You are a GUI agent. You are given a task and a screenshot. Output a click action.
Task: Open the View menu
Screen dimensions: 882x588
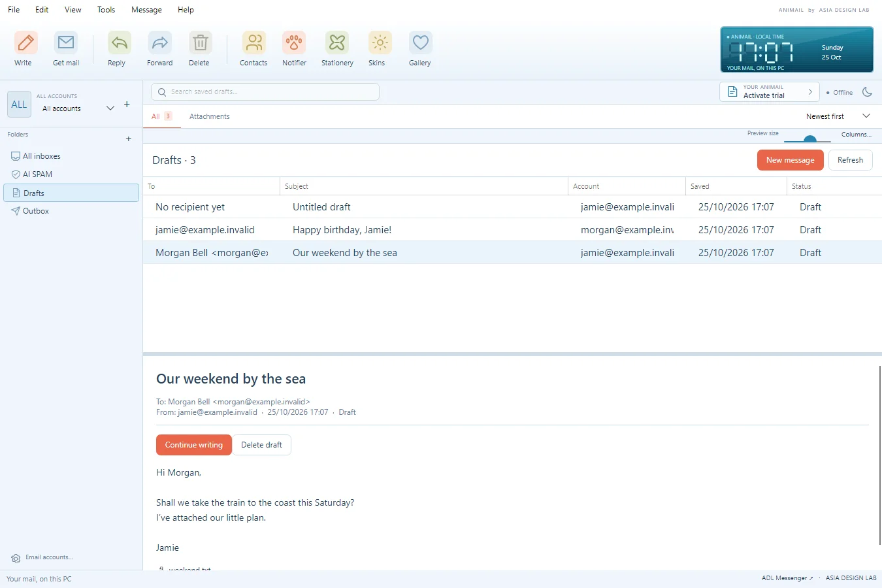pos(73,10)
